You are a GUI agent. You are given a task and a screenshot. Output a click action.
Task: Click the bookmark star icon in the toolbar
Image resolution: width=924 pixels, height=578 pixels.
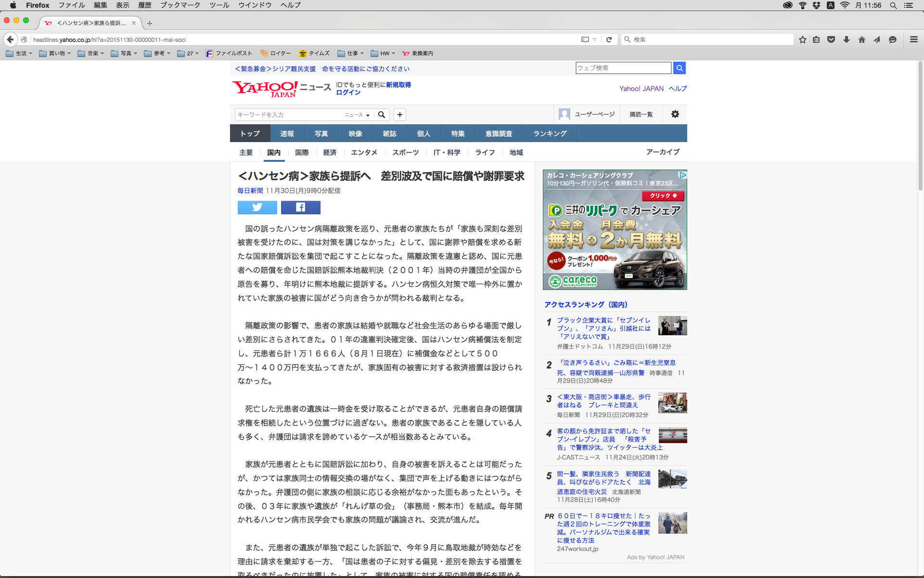pyautogui.click(x=802, y=39)
